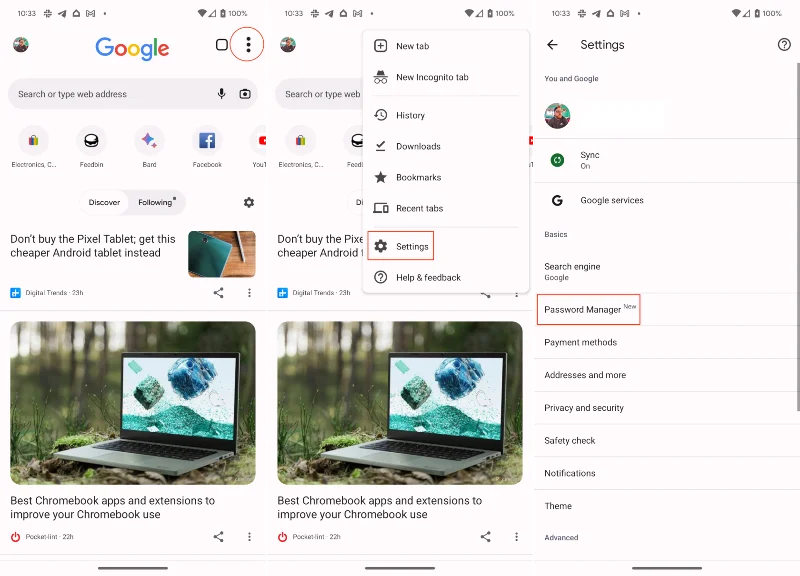The height and width of the screenshot is (576, 800).
Task: Open the Pixel Tablet article thumbnail
Action: pyautogui.click(x=221, y=254)
